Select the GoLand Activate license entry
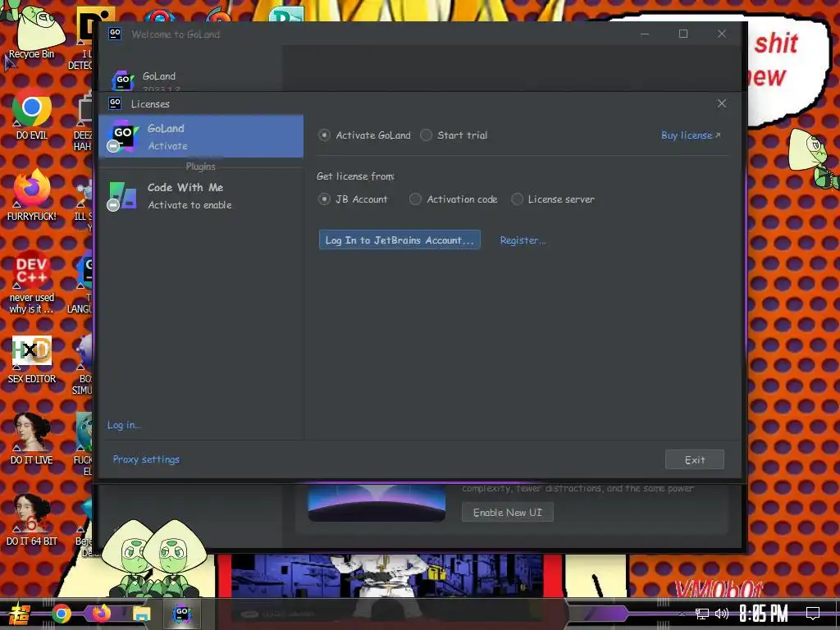This screenshot has height=630, width=840. [x=201, y=136]
